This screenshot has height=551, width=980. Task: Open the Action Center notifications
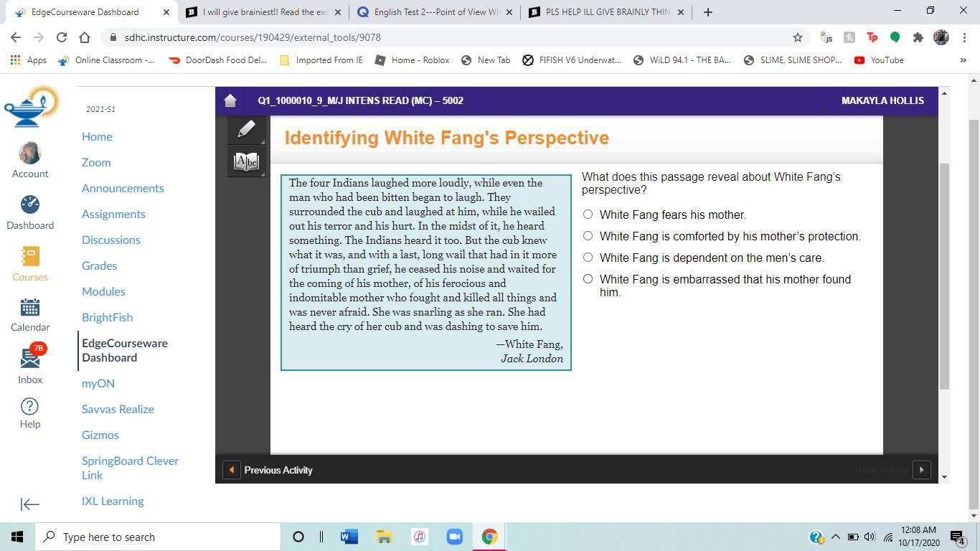957,537
